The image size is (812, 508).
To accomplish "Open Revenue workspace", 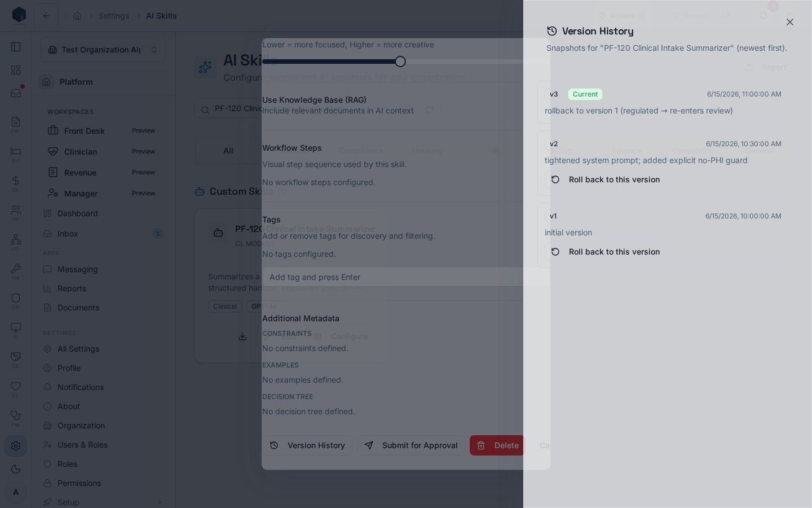I will [103, 173].
